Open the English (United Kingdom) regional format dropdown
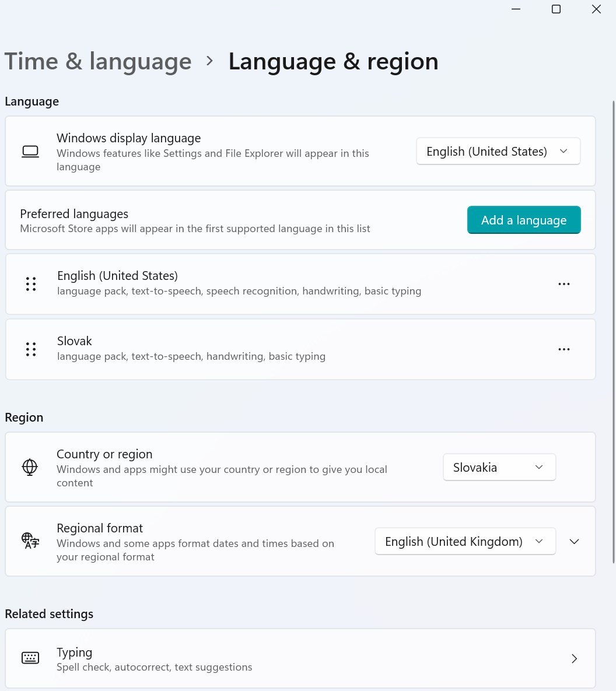The image size is (616, 691). pyautogui.click(x=465, y=541)
